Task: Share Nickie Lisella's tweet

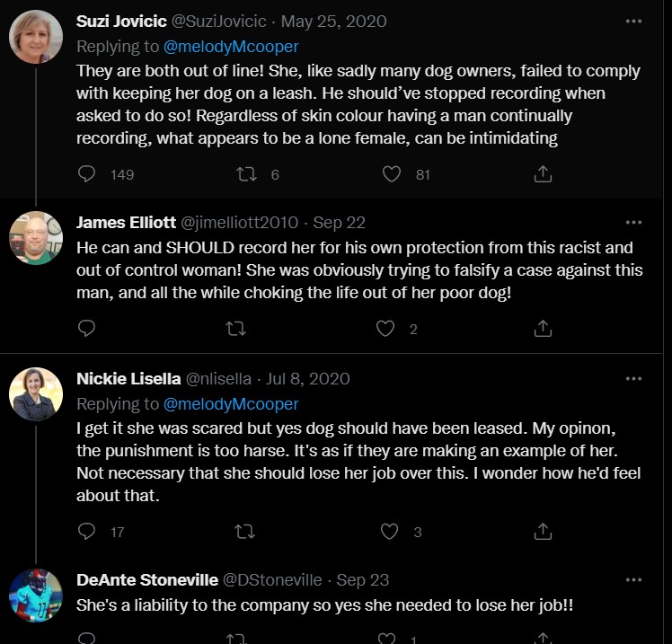Action: coord(543,532)
